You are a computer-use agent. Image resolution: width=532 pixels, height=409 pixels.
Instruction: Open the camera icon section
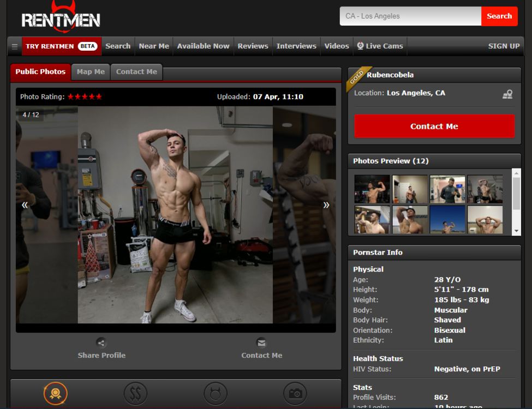click(x=295, y=393)
